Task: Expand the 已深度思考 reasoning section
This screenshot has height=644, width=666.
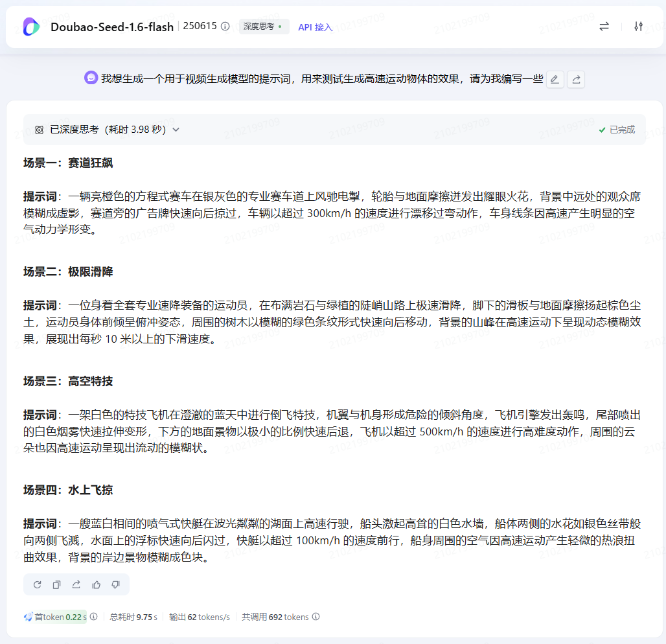Action: tap(176, 130)
